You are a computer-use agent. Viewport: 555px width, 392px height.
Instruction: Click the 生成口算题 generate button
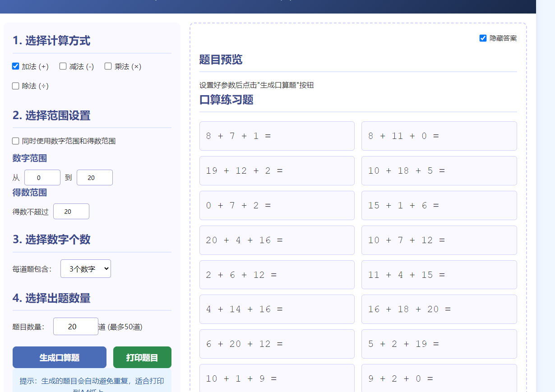click(x=60, y=357)
